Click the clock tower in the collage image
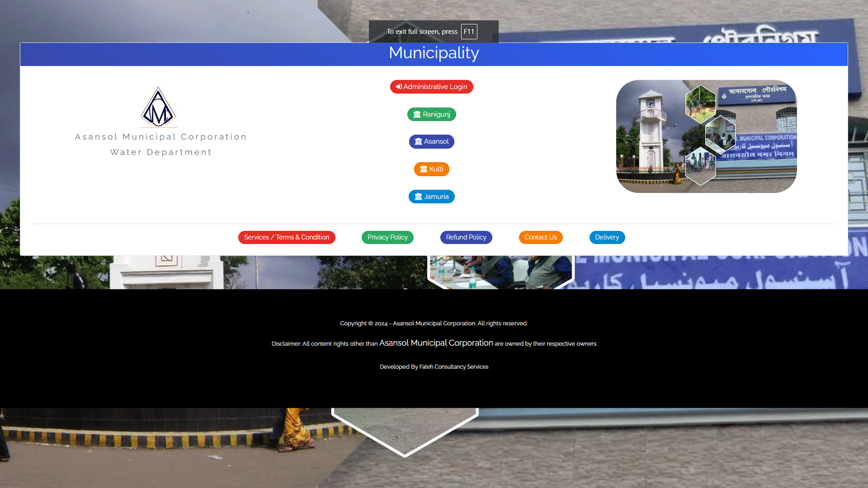The height and width of the screenshot is (488, 868). tap(650, 133)
